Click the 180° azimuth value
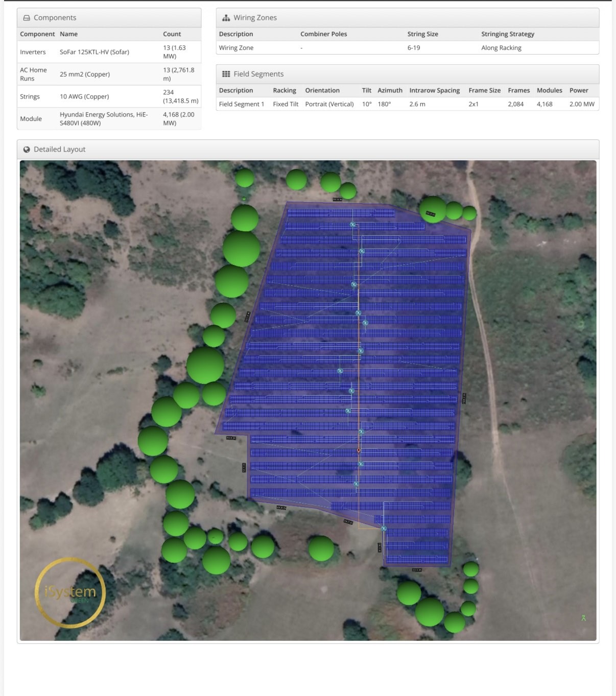Screen dimensions: 616x696 tap(384, 104)
